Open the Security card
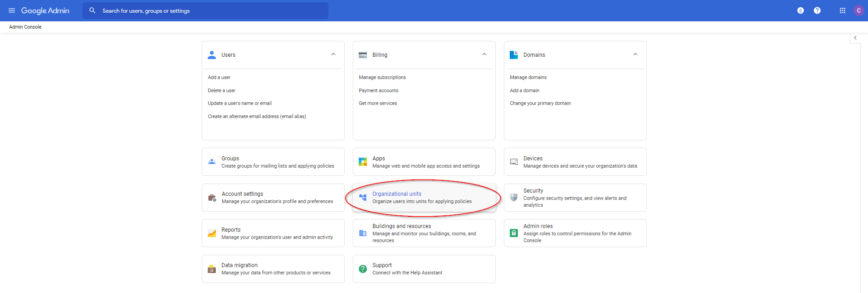Screen dimensions: 868x293 (x=575, y=198)
